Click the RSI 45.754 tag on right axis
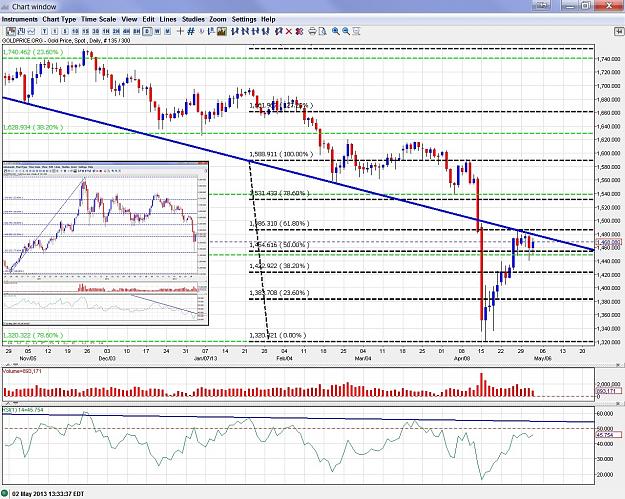The image size is (625, 499). click(x=609, y=435)
